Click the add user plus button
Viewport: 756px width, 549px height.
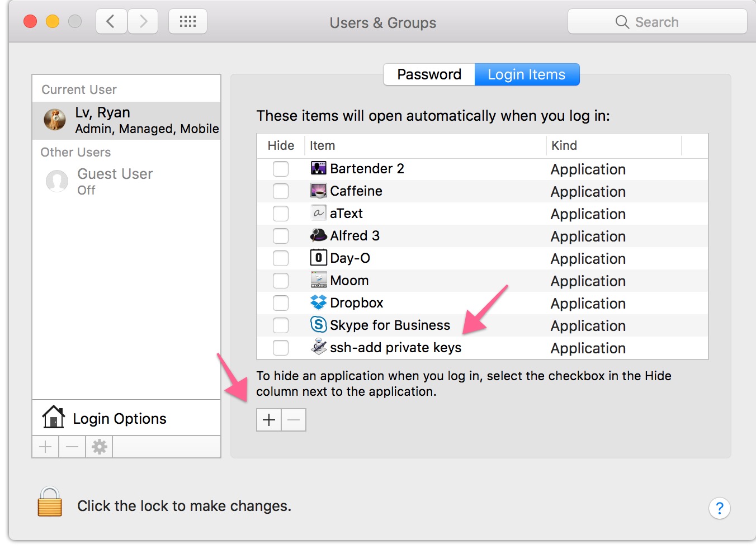45,447
